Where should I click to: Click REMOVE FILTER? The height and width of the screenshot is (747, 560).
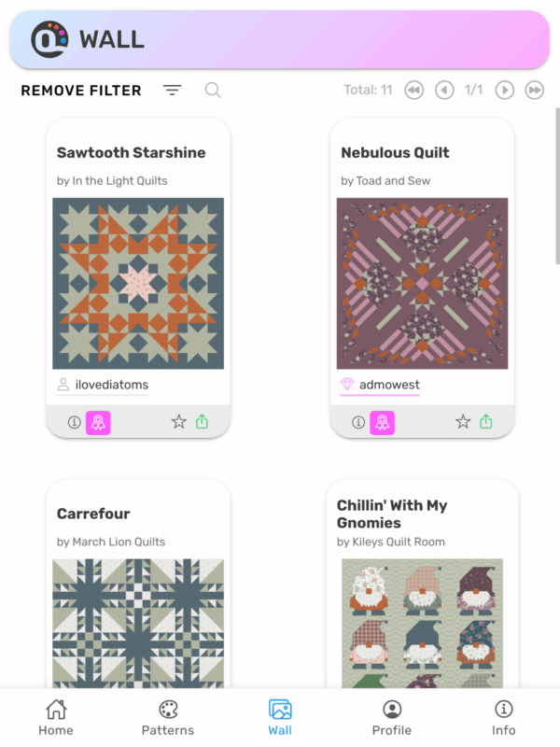tap(81, 91)
